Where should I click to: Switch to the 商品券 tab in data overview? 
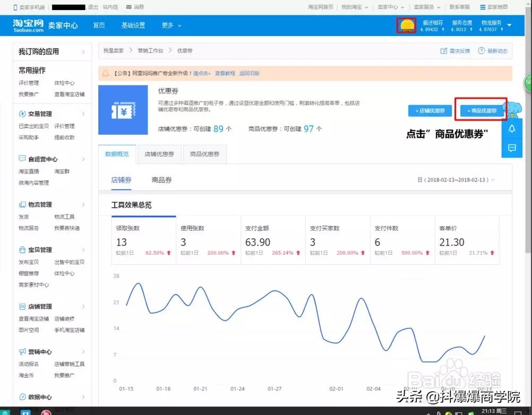coord(161,180)
